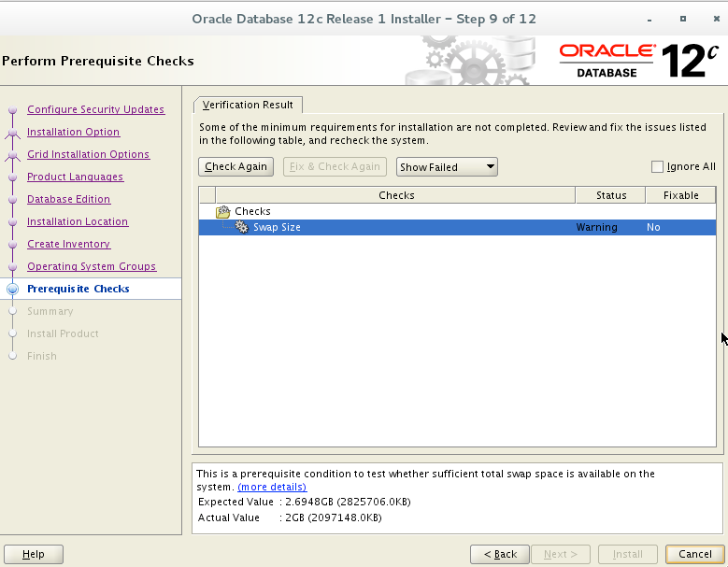Screen dimensions: 728x567
Task: Open the Show Failed dropdown
Action: 447,167
